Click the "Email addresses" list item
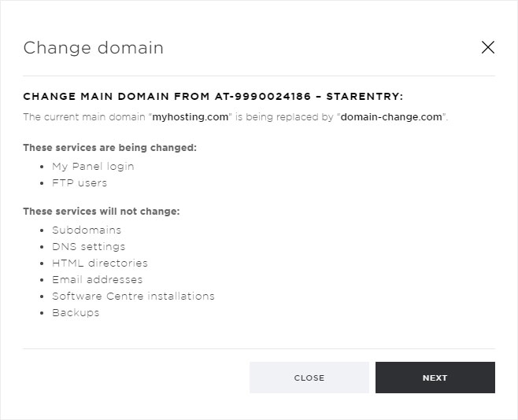Viewport: 518px width, 420px height. (98, 279)
